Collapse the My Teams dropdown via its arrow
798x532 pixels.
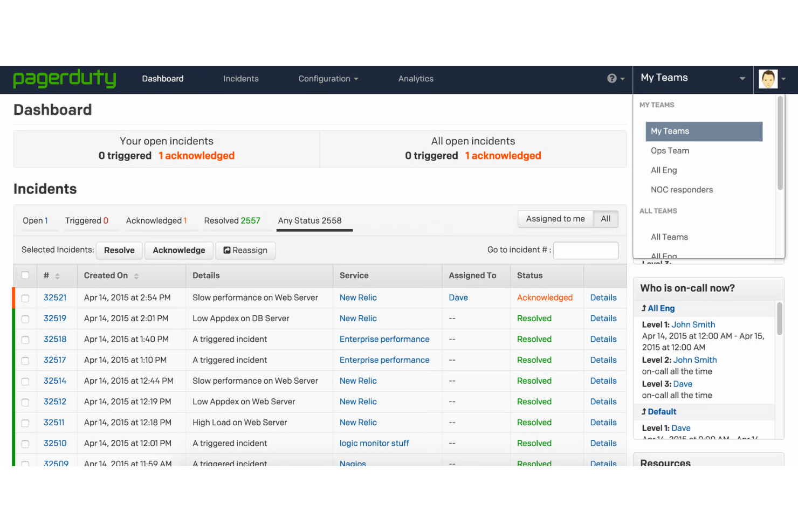[x=742, y=79]
